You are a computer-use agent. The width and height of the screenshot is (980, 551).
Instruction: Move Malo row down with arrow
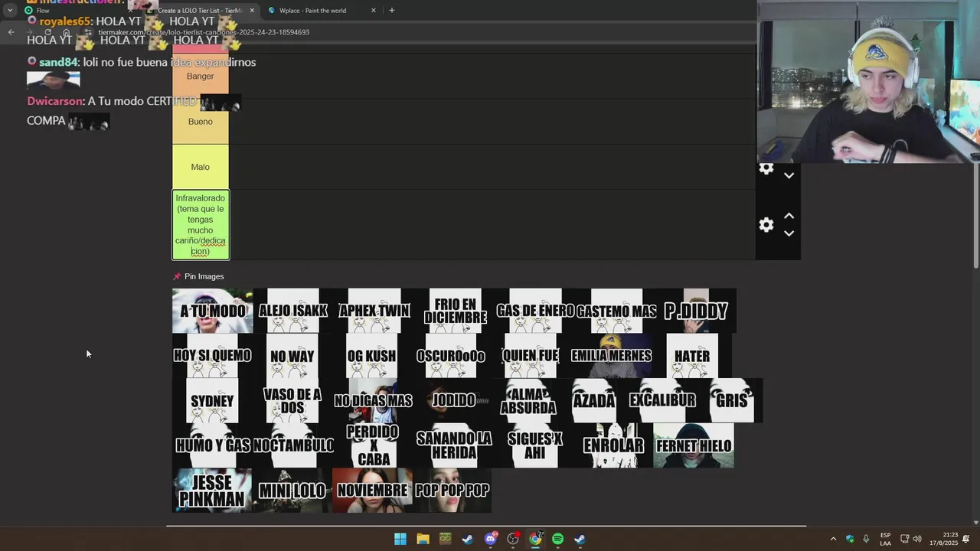[789, 175]
